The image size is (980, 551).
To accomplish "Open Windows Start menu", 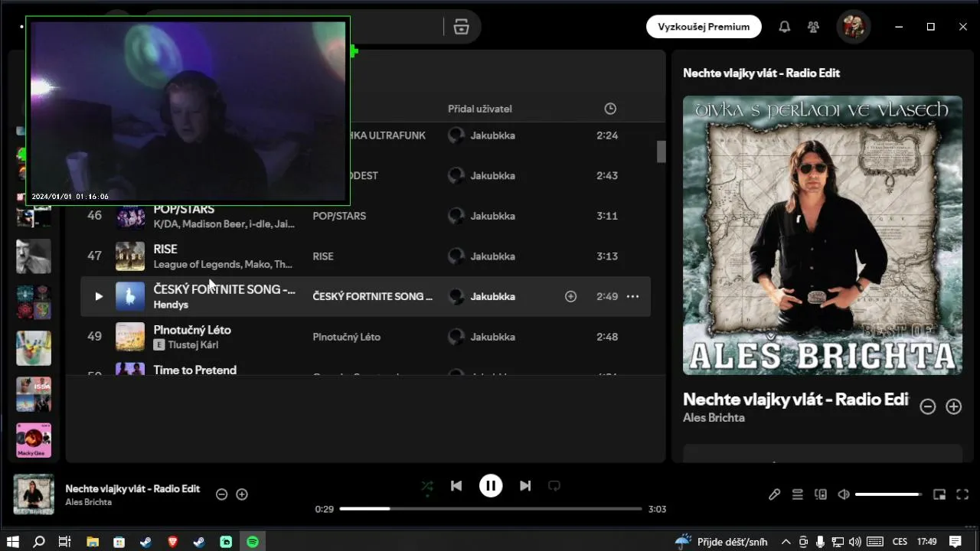I will pos(13,542).
